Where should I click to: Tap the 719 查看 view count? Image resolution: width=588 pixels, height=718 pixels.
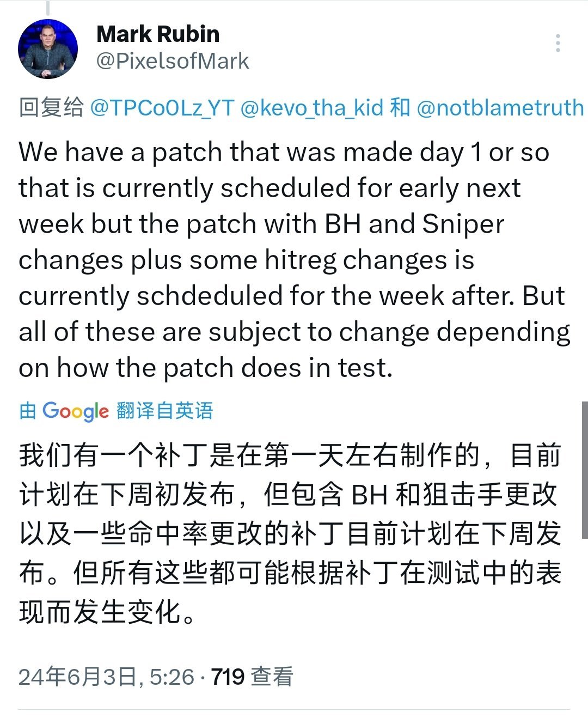click(252, 677)
